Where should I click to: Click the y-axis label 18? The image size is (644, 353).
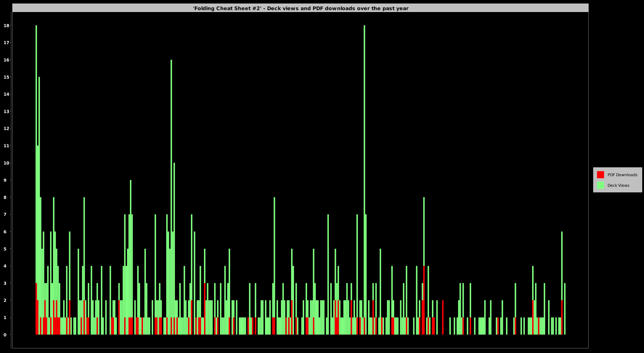point(6,25)
